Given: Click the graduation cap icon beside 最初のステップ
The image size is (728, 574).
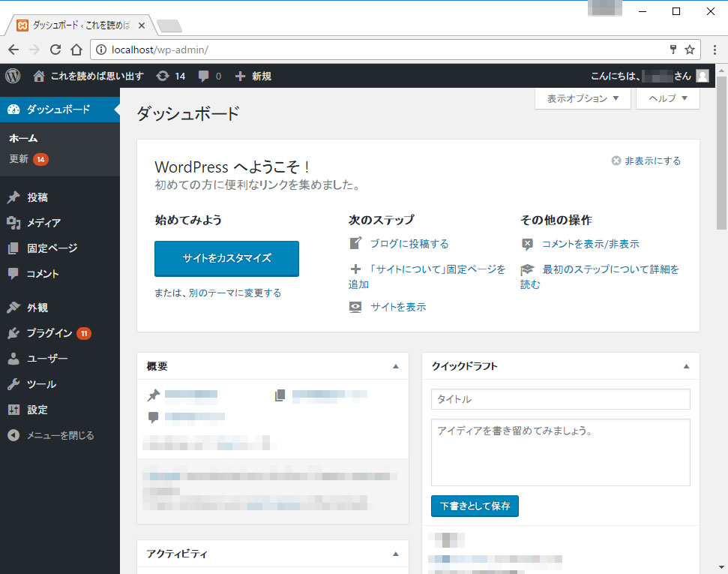Looking at the screenshot, I should pos(527,269).
